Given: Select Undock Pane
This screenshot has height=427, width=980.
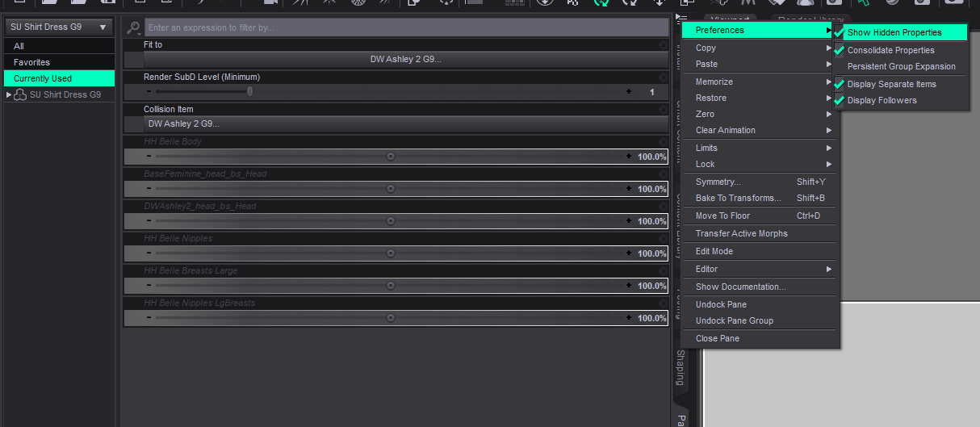Looking at the screenshot, I should [761, 304].
